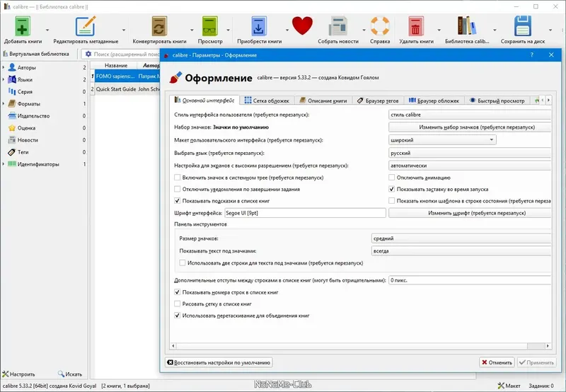Switch to Быстрый просмотр tab
This screenshot has height=392, width=566.
tap(497, 100)
